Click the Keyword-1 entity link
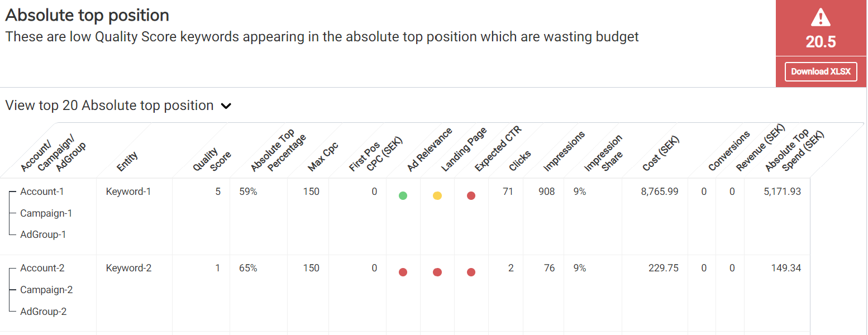The image size is (868, 335). coord(128,192)
